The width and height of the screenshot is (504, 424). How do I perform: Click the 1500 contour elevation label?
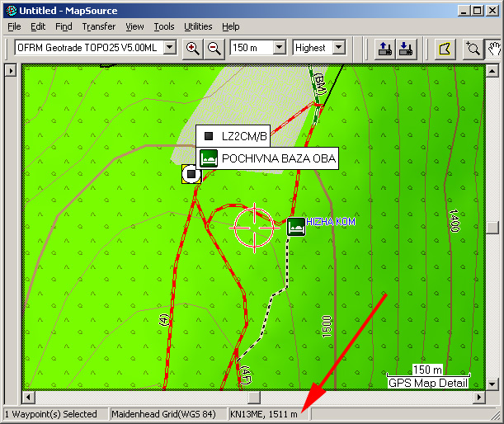pyautogui.click(x=327, y=327)
